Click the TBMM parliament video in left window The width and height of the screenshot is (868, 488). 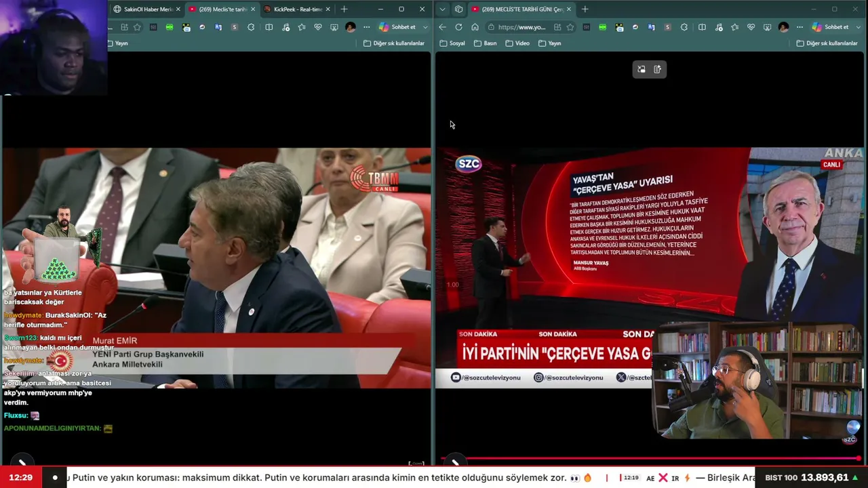(216, 268)
